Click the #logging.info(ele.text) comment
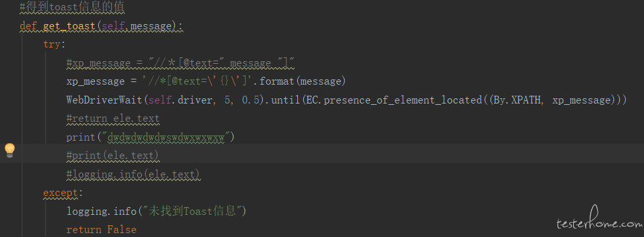The height and width of the screenshot is (237, 644). pyautogui.click(x=133, y=174)
